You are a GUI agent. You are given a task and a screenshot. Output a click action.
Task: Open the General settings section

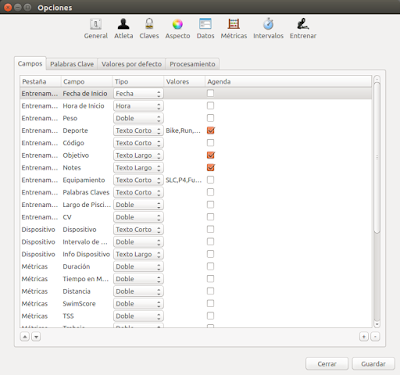click(96, 29)
